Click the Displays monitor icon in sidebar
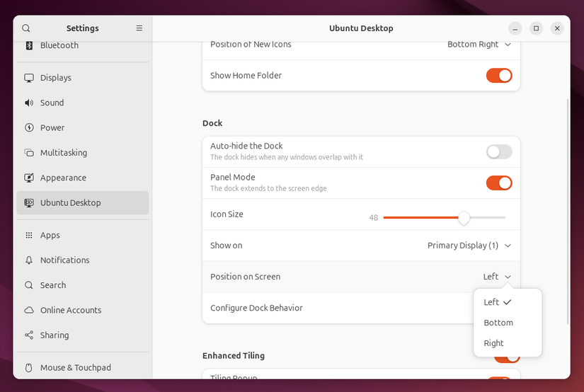 pos(29,78)
